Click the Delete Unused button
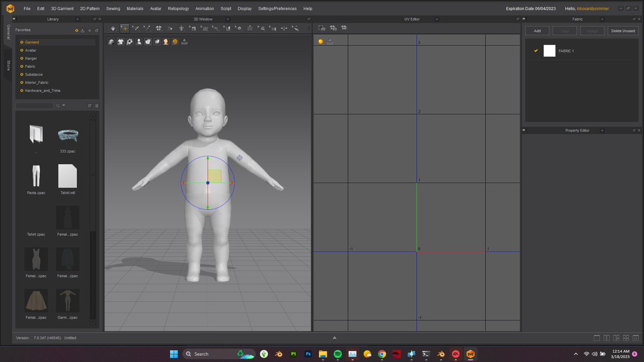Image resolution: width=644 pixels, height=362 pixels. coord(623,31)
